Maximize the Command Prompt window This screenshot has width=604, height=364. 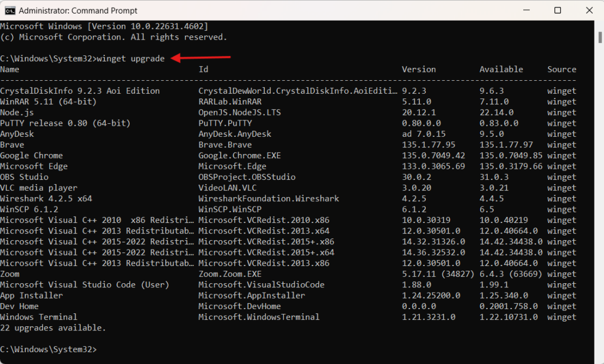tap(557, 10)
